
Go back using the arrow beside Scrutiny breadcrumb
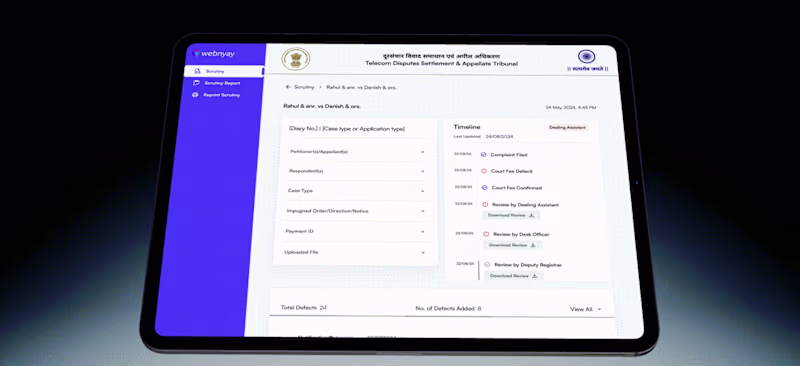pos(288,87)
